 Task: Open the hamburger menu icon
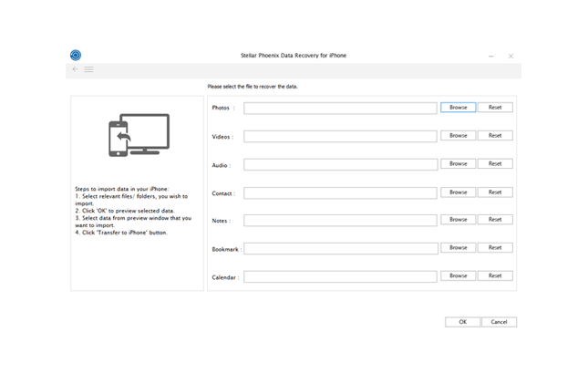coord(88,69)
